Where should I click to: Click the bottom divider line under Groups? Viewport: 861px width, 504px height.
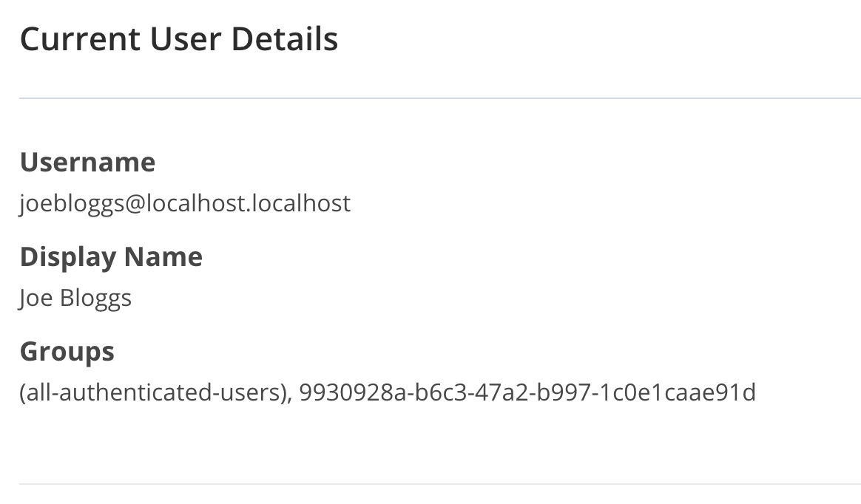coord(439,484)
